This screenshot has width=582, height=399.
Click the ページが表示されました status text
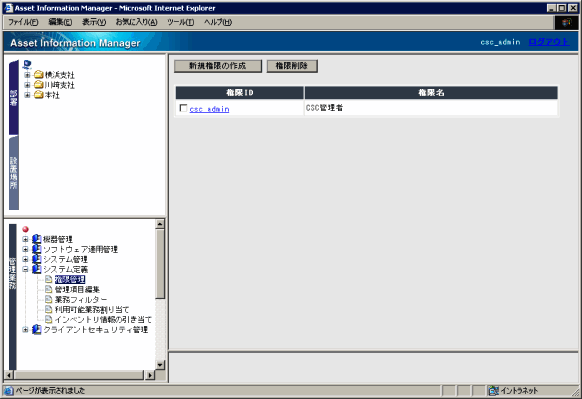click(x=50, y=390)
